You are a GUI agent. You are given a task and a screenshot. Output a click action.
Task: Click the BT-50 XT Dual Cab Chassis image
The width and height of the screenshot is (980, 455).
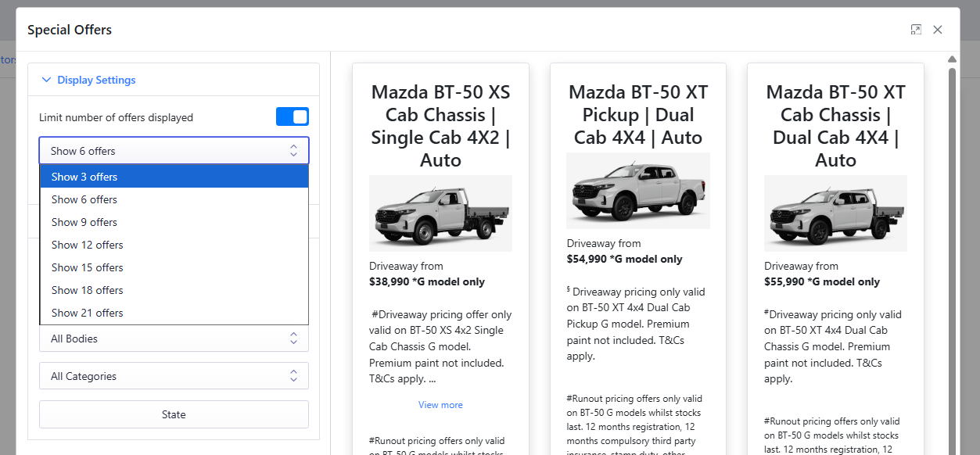click(835, 213)
